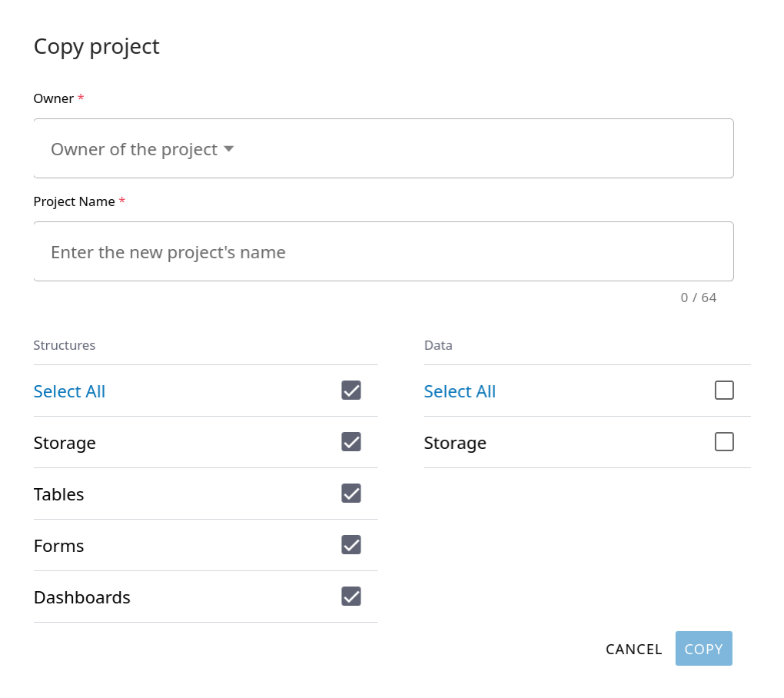This screenshot has width=784, height=698.
Task: Click the Storage label text under Data
Action: pyautogui.click(x=455, y=443)
